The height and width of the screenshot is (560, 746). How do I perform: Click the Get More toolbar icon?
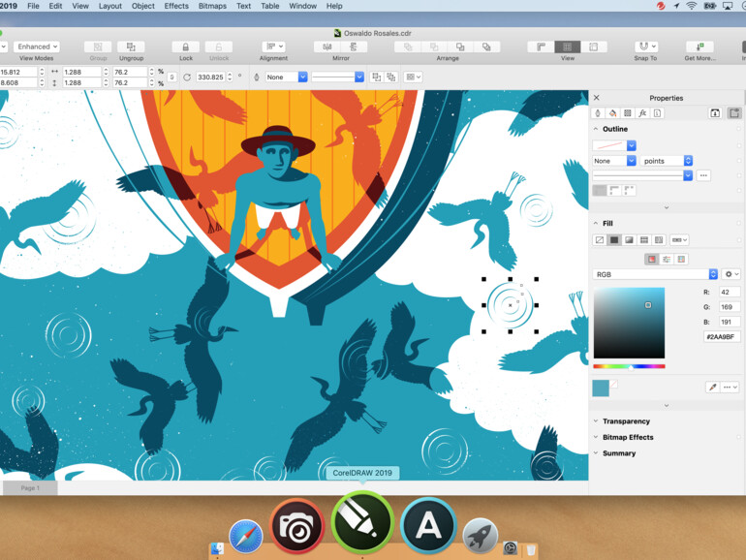[x=699, y=47]
